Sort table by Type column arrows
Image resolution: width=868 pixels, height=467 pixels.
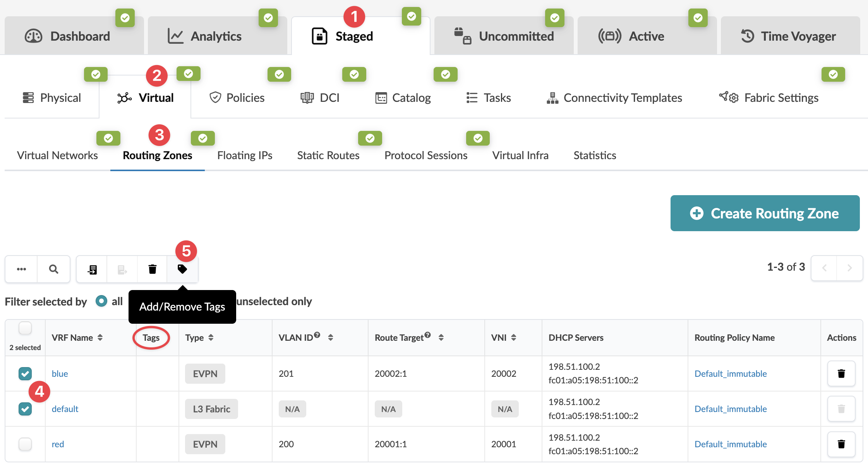[x=211, y=338]
